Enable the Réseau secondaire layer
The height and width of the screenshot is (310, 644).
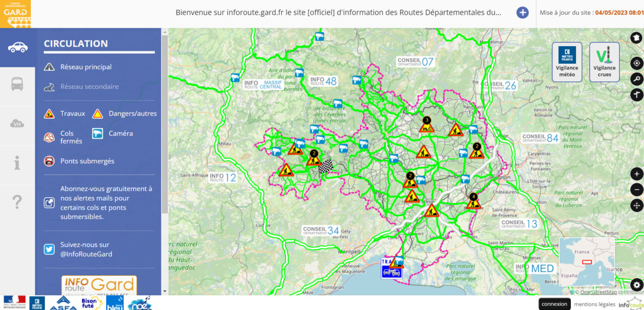89,86
